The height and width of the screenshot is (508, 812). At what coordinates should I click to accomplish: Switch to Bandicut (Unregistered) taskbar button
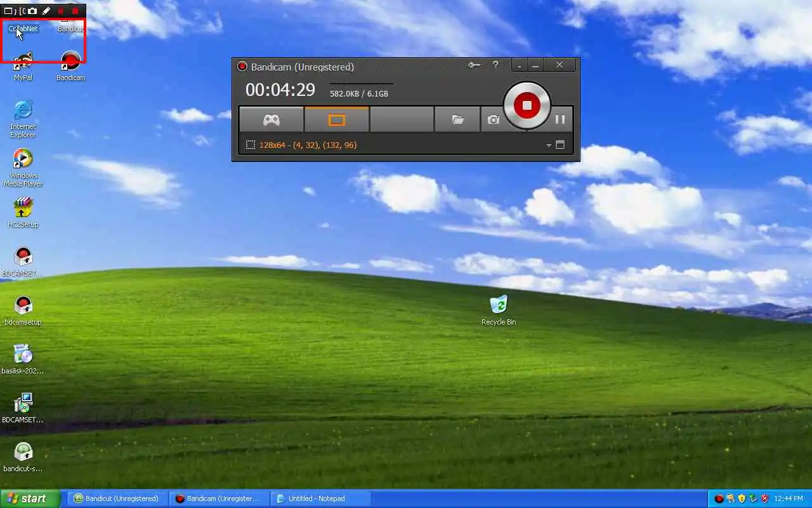(x=118, y=498)
